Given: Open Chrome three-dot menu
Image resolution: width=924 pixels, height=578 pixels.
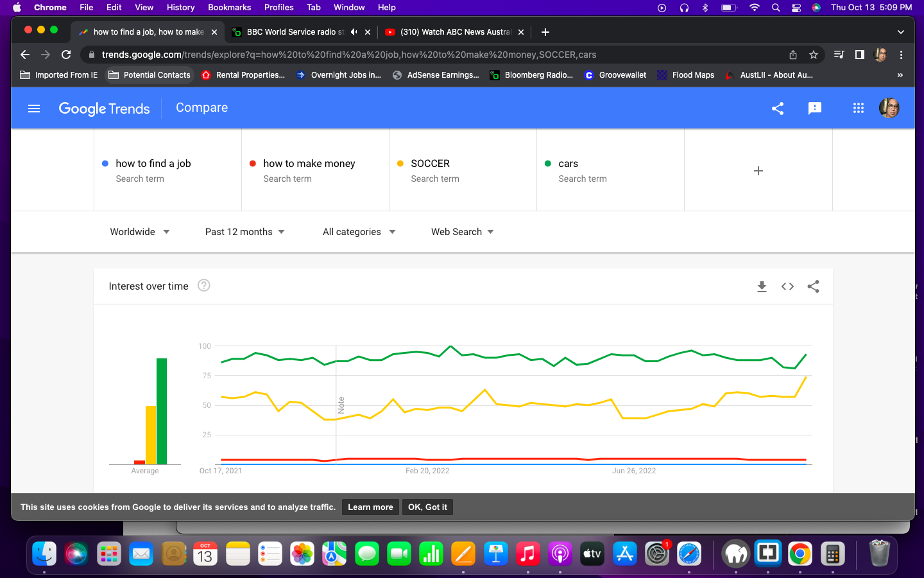Looking at the screenshot, I should [x=901, y=55].
